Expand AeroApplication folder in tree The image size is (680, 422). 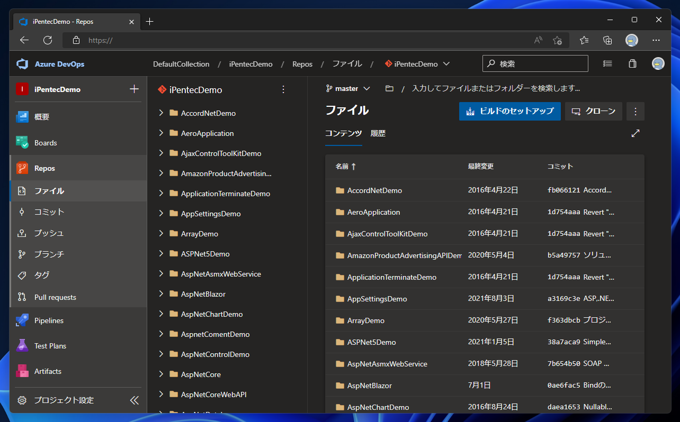(161, 133)
